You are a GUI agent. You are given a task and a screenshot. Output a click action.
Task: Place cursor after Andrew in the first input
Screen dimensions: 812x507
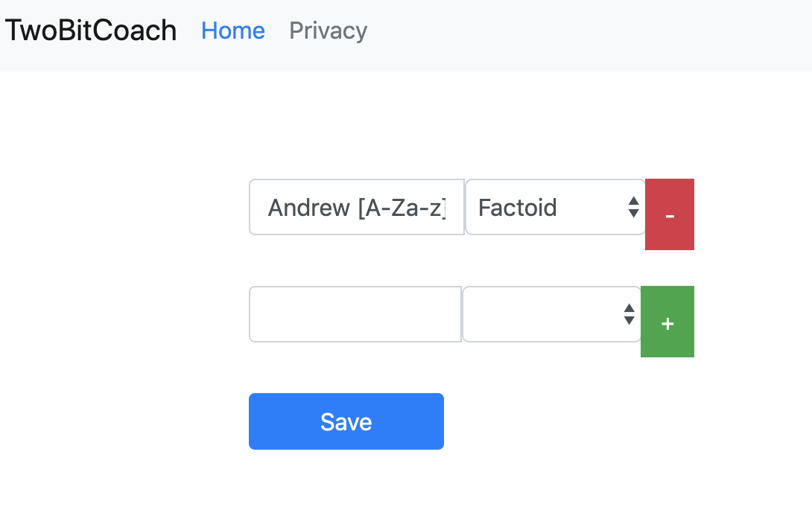click(x=352, y=208)
